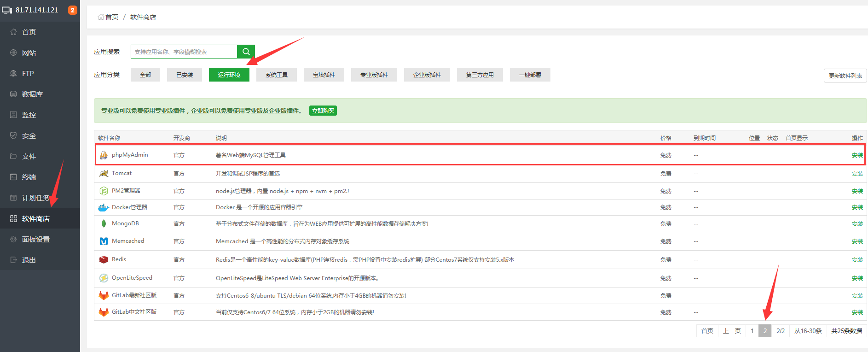The height and width of the screenshot is (352, 868).
Task: Select the 专业版插件 category tab
Action: pos(374,75)
